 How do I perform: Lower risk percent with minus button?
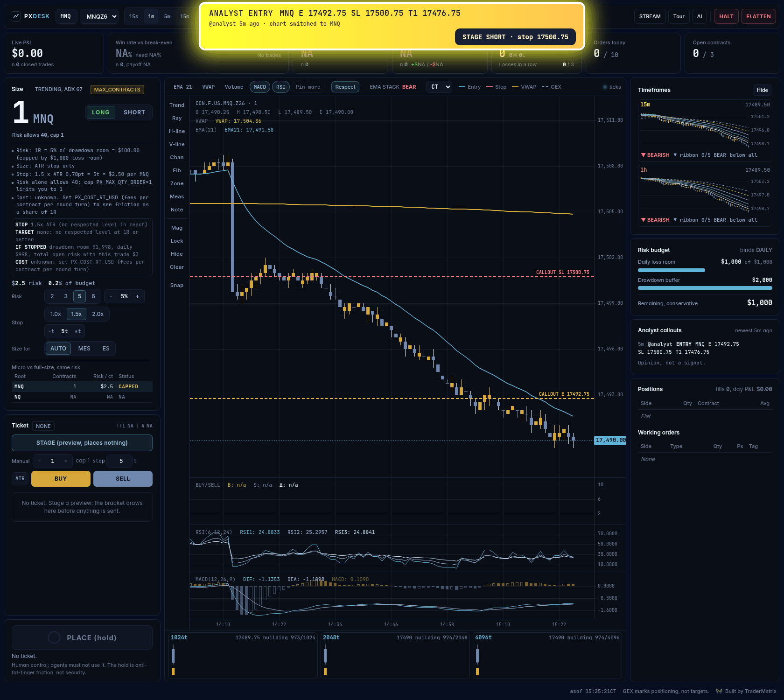[111, 296]
